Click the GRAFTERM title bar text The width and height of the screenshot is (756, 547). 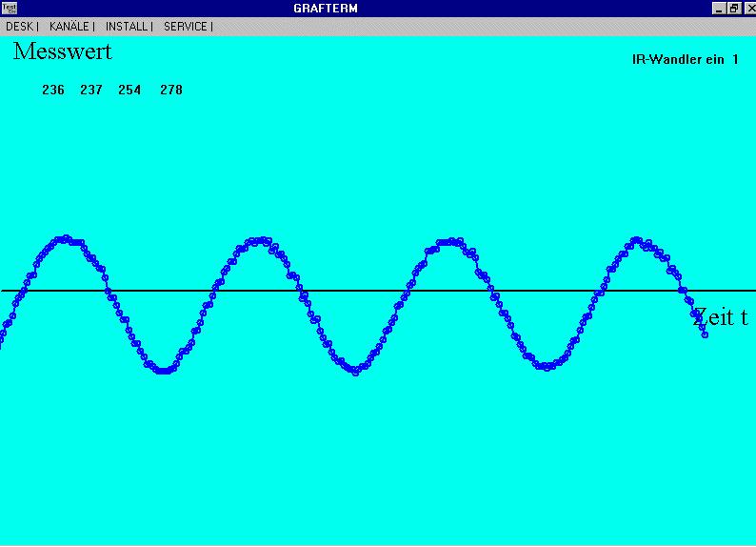[x=326, y=9]
